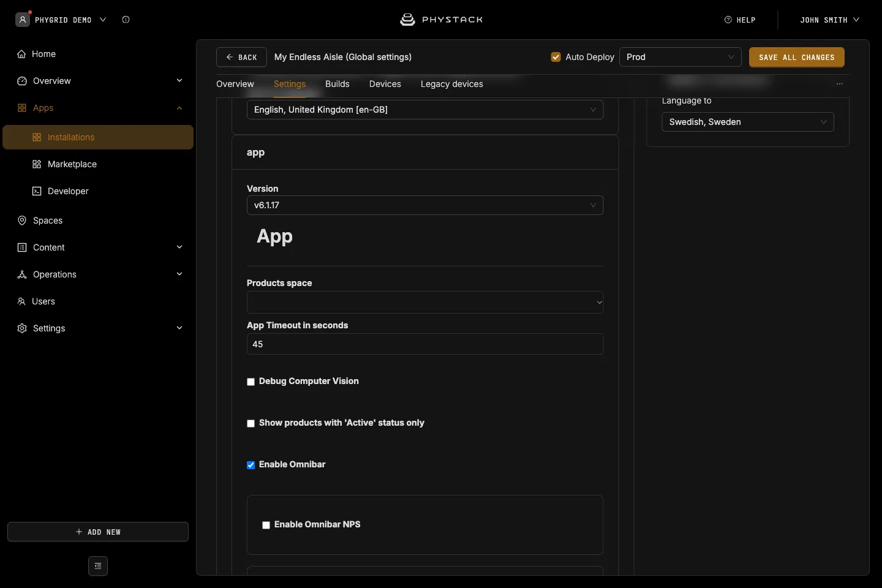The image size is (882, 588).
Task: Click the Add New button
Action: click(98, 532)
